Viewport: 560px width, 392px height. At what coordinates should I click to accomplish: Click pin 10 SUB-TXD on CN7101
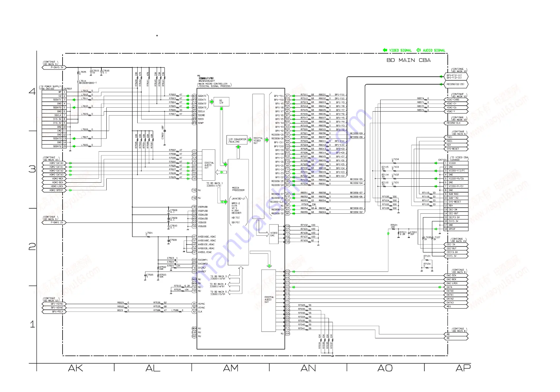click(456, 198)
